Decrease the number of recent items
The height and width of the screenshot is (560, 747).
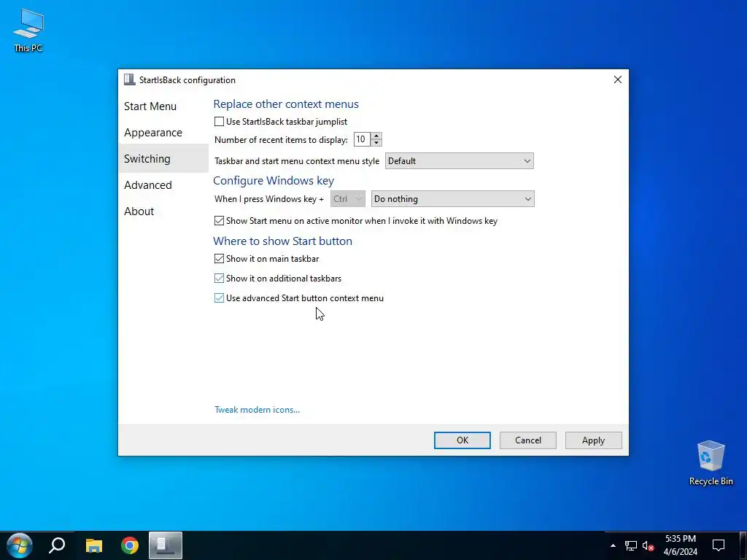click(376, 143)
